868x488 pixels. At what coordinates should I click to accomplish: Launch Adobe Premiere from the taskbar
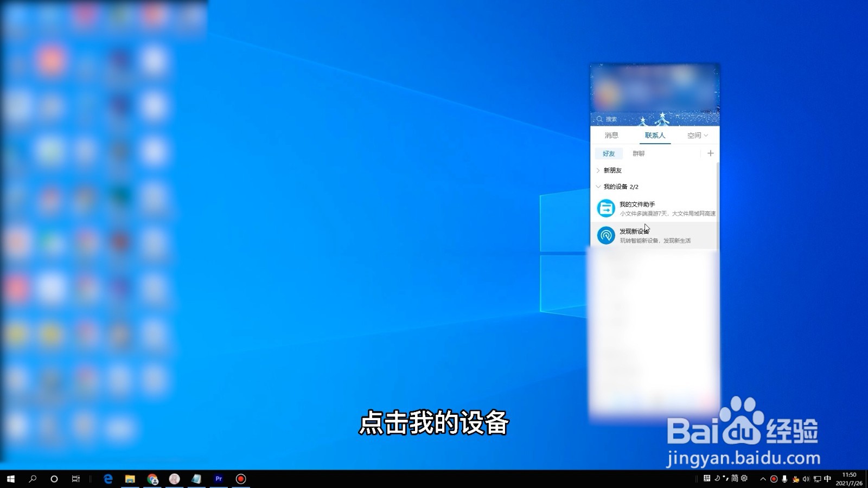point(219,479)
